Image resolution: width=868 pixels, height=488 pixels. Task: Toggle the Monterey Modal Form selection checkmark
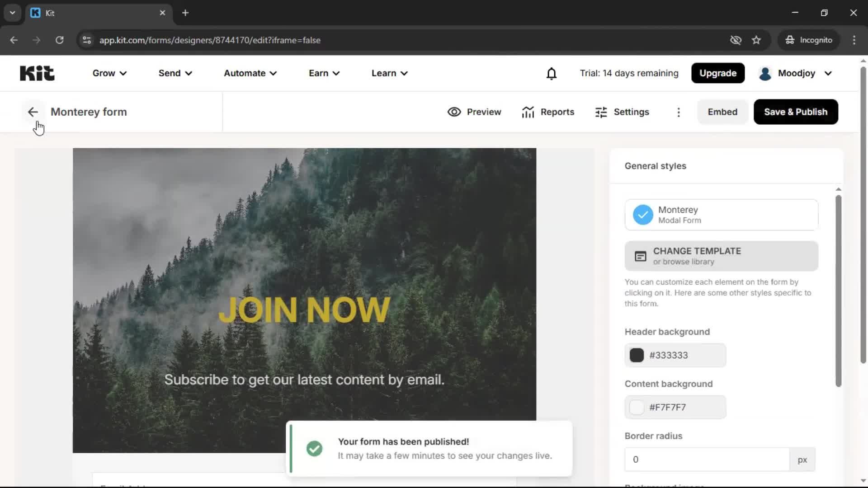point(643,215)
